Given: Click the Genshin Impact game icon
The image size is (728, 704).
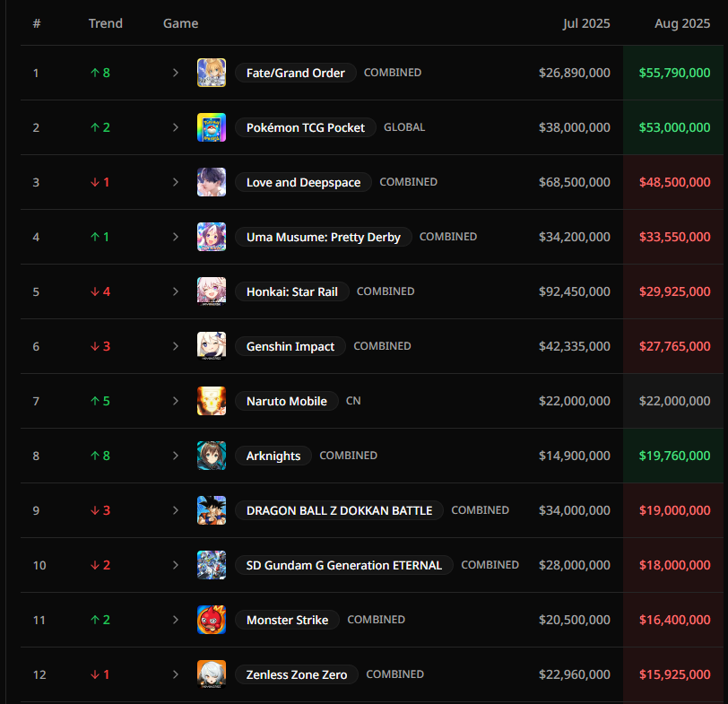Looking at the screenshot, I should click(x=212, y=346).
